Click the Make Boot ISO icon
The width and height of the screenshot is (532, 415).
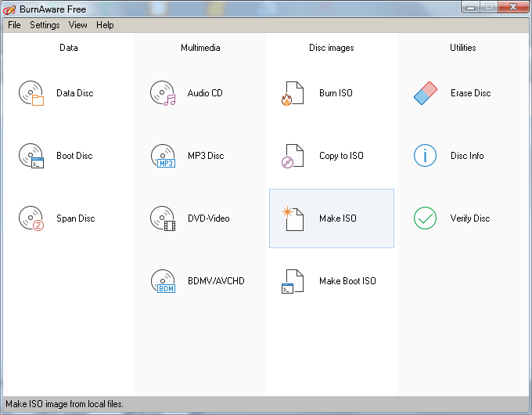[293, 281]
